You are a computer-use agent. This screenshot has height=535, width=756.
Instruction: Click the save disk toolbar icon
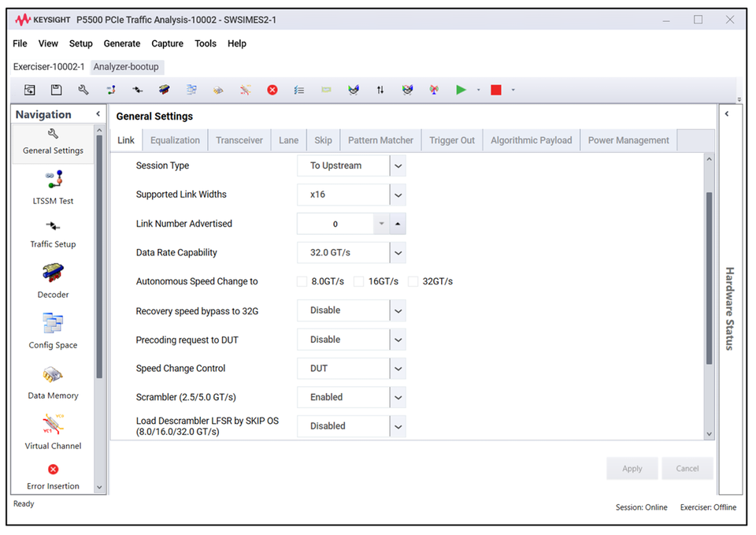tap(57, 90)
